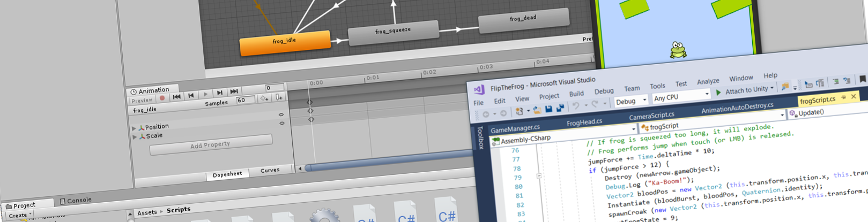The width and height of the screenshot is (868, 222).
Task: Click the keyframe diamond in Position row
Action: pos(310,111)
